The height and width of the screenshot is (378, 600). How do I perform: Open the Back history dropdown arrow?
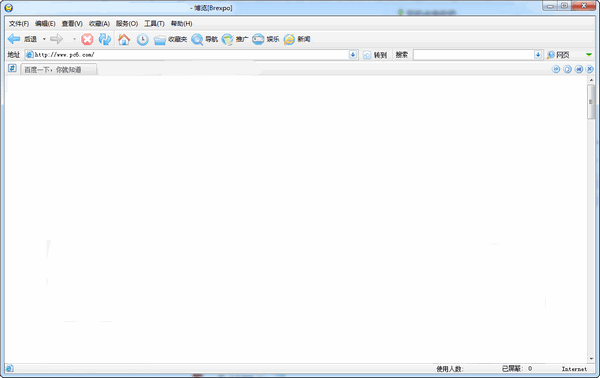click(44, 39)
